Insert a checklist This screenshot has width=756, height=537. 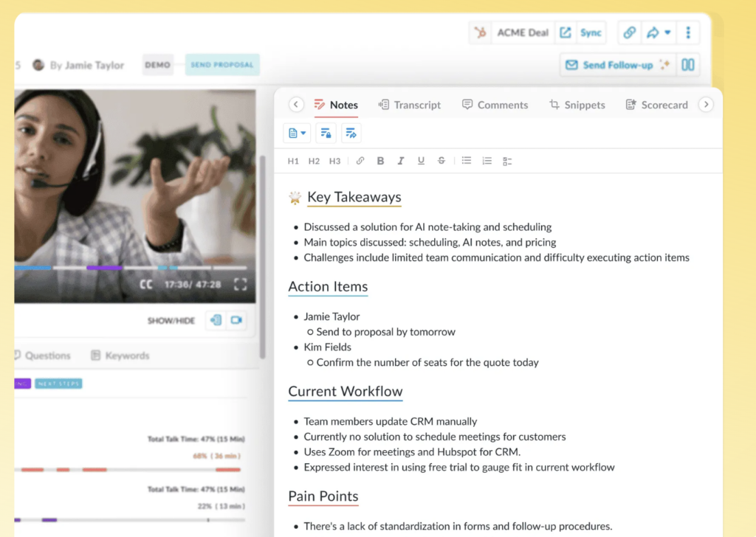pos(507,162)
